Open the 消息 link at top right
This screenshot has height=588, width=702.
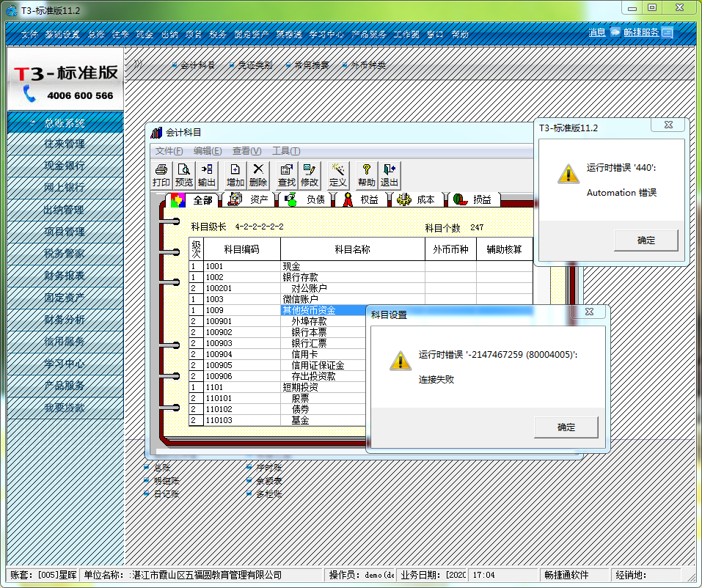597,32
